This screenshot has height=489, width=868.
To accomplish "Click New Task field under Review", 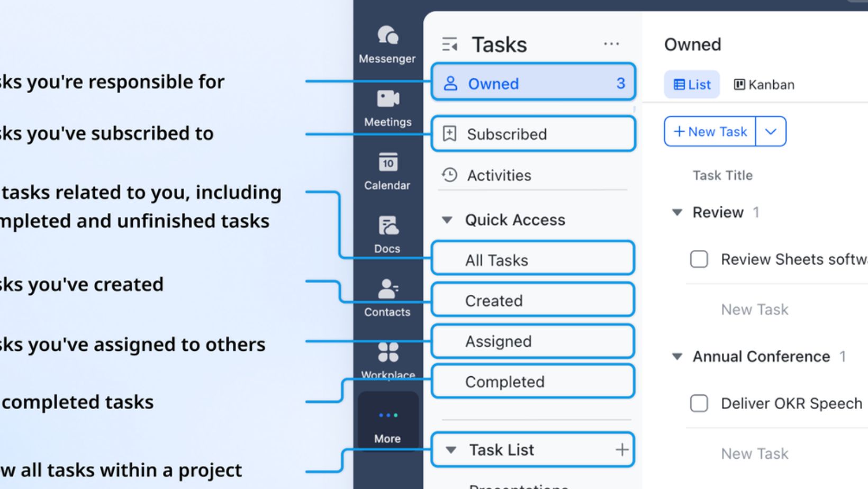I will pos(754,310).
